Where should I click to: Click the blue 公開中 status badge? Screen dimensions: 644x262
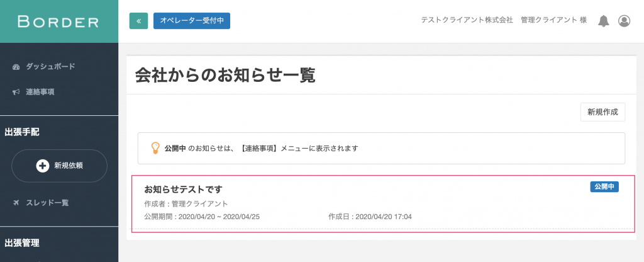tap(604, 186)
